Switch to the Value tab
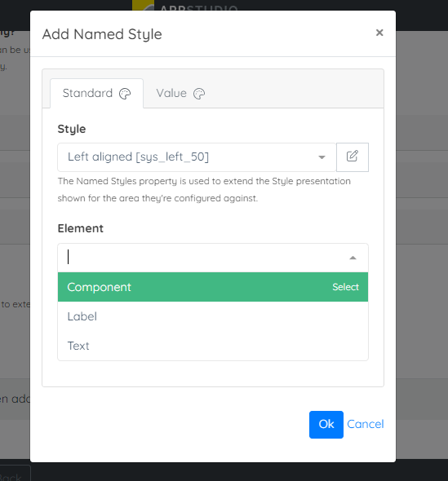Viewport: 448px width, 481px height. coord(180,93)
